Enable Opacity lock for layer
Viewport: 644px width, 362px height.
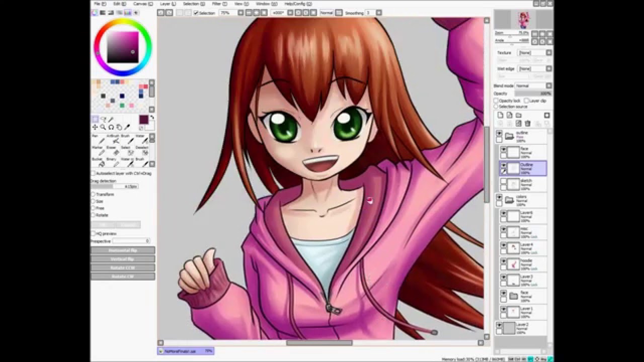click(496, 101)
